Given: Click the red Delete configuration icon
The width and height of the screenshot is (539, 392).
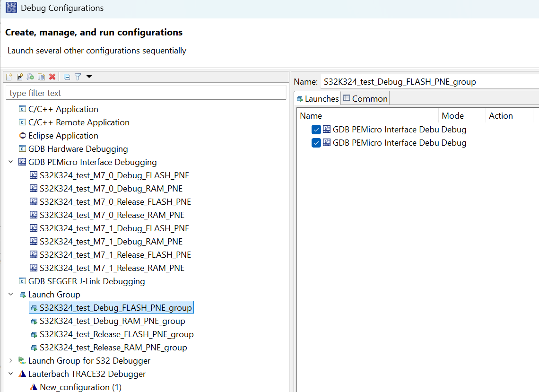Looking at the screenshot, I should pyautogui.click(x=52, y=77).
